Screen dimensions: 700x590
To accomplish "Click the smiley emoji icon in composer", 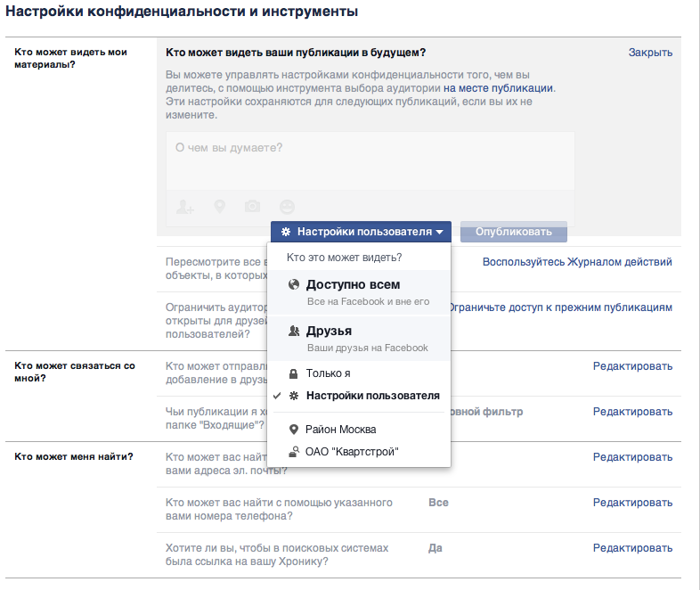I will (287, 207).
